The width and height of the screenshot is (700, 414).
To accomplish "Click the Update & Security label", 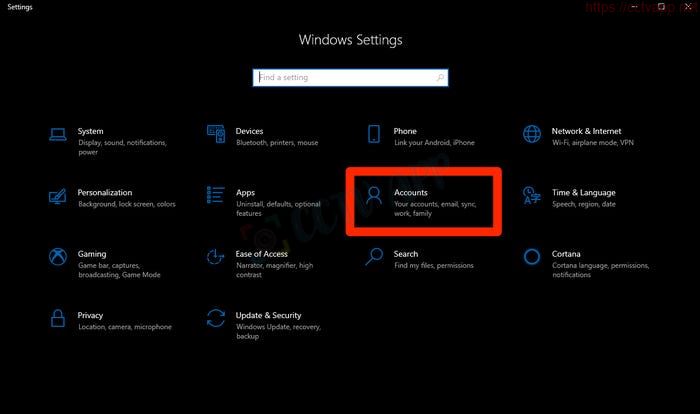I will coord(268,315).
